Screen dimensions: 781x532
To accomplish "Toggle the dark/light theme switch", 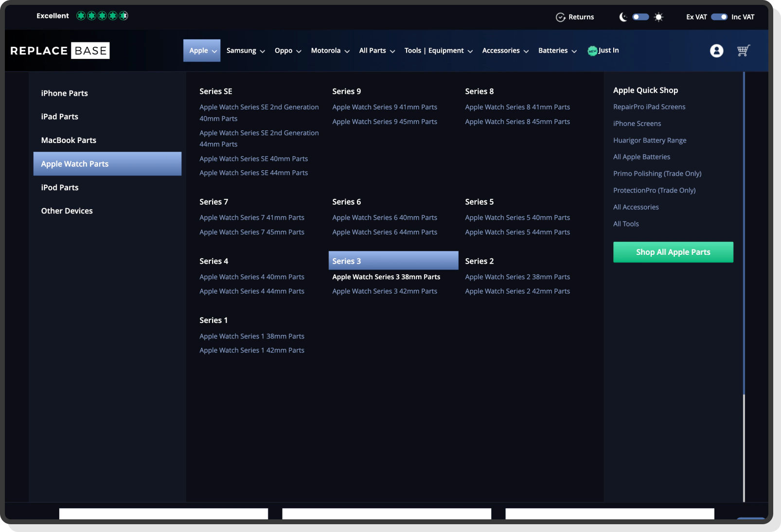I will pyautogui.click(x=640, y=17).
